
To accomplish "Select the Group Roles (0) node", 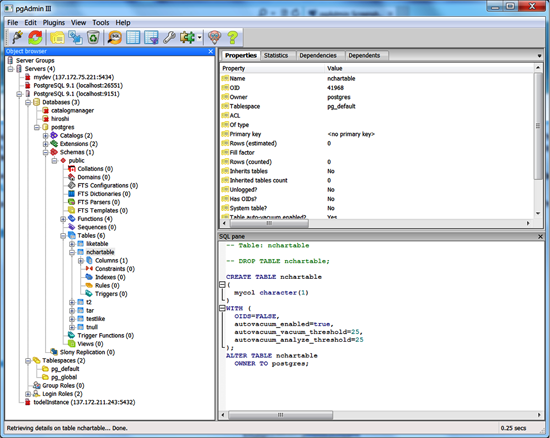I will click(x=63, y=386).
